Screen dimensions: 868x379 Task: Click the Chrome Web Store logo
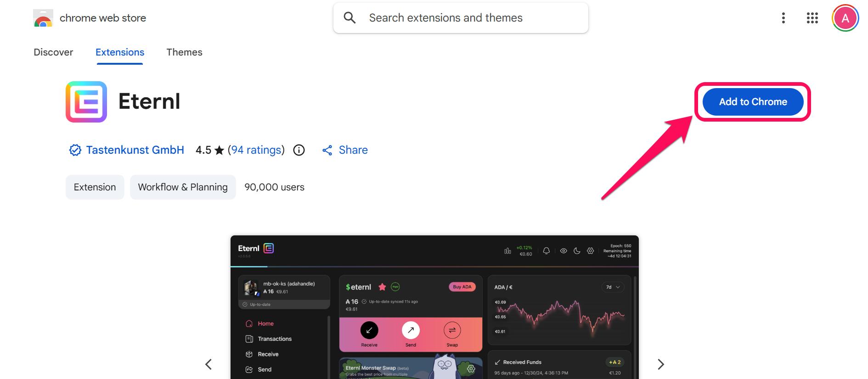click(43, 18)
